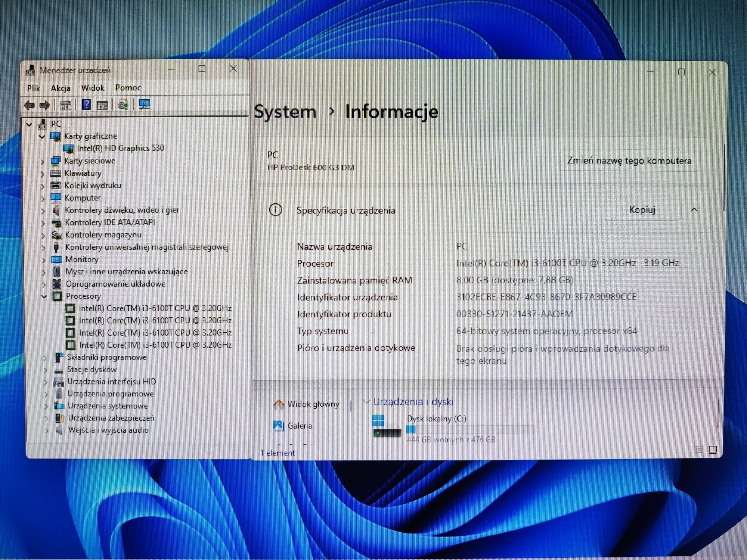Open the Widok menu

93,88
